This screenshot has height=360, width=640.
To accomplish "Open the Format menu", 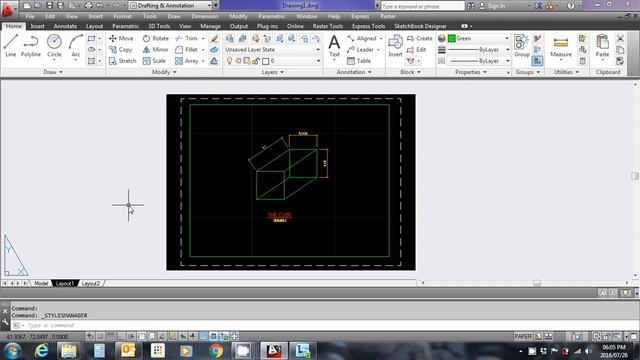I will click(122, 16).
